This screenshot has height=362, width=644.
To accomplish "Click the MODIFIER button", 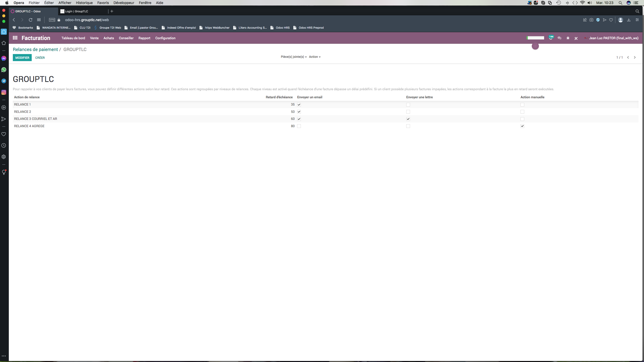I will 22,58.
